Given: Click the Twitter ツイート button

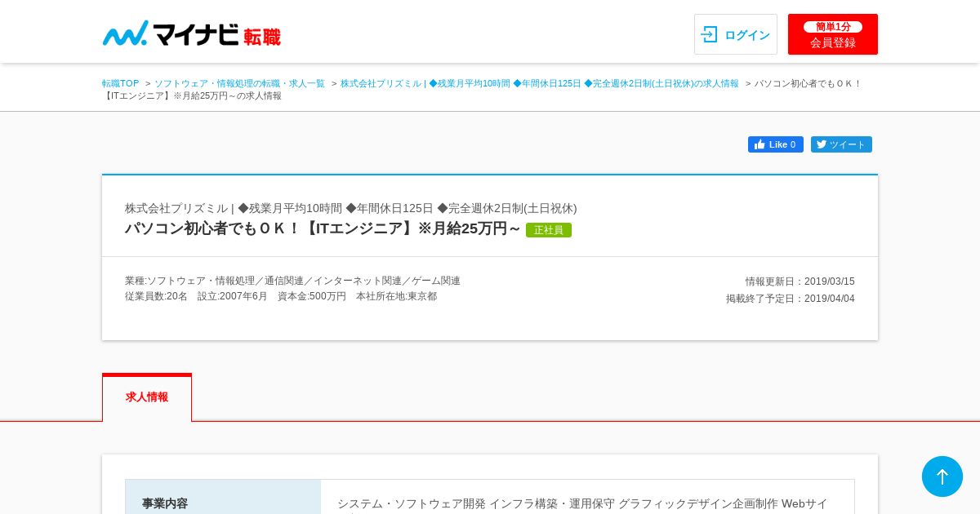Looking at the screenshot, I should tap(841, 144).
